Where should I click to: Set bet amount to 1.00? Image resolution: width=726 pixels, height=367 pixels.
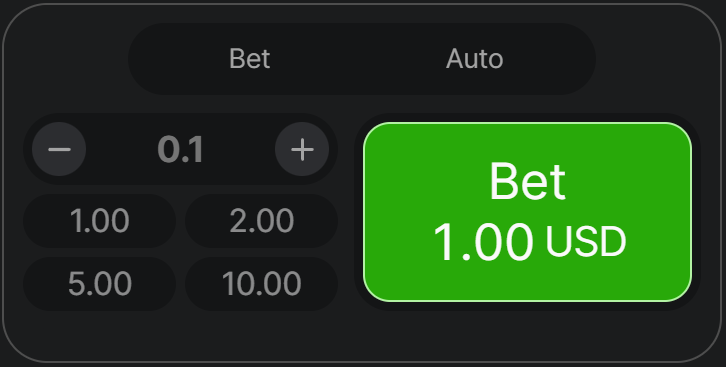(x=100, y=221)
